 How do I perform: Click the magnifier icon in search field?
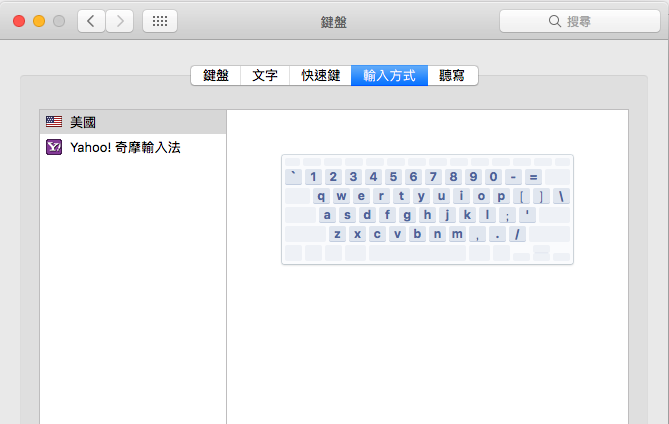coord(554,21)
